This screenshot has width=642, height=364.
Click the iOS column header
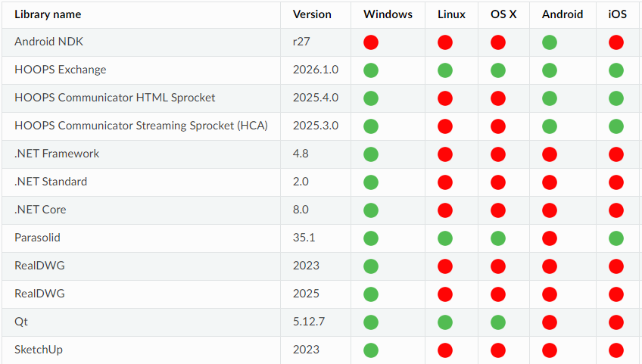[618, 14]
